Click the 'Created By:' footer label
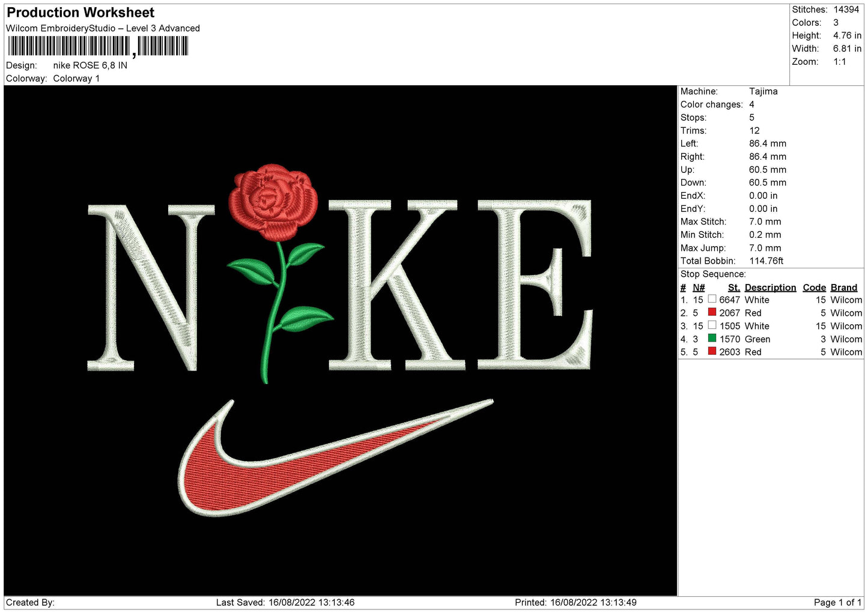 (x=30, y=603)
